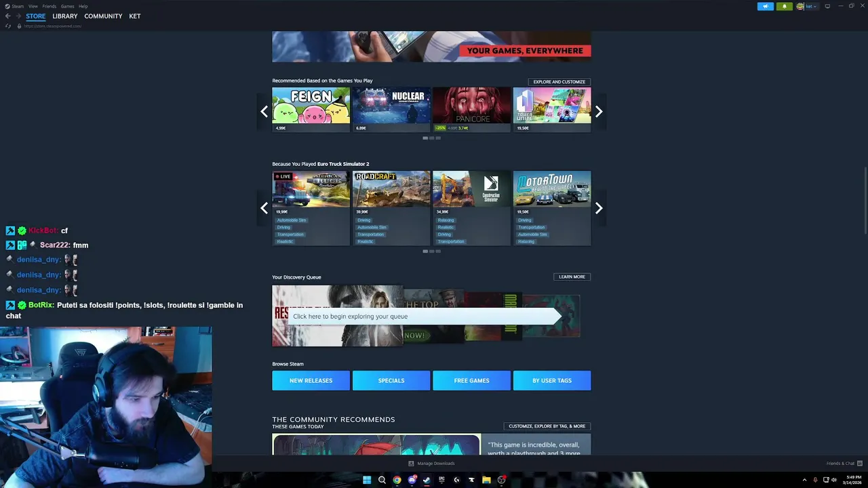Open the Friends menu

click(x=50, y=6)
